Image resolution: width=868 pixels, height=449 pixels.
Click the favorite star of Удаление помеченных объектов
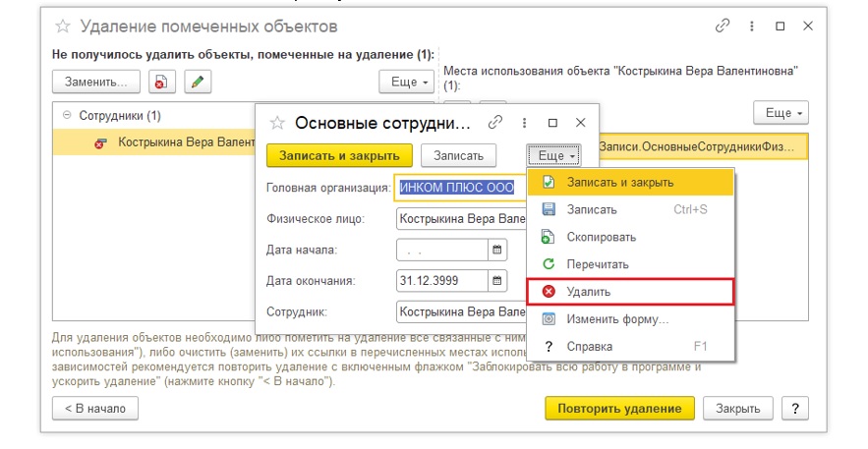point(61,26)
